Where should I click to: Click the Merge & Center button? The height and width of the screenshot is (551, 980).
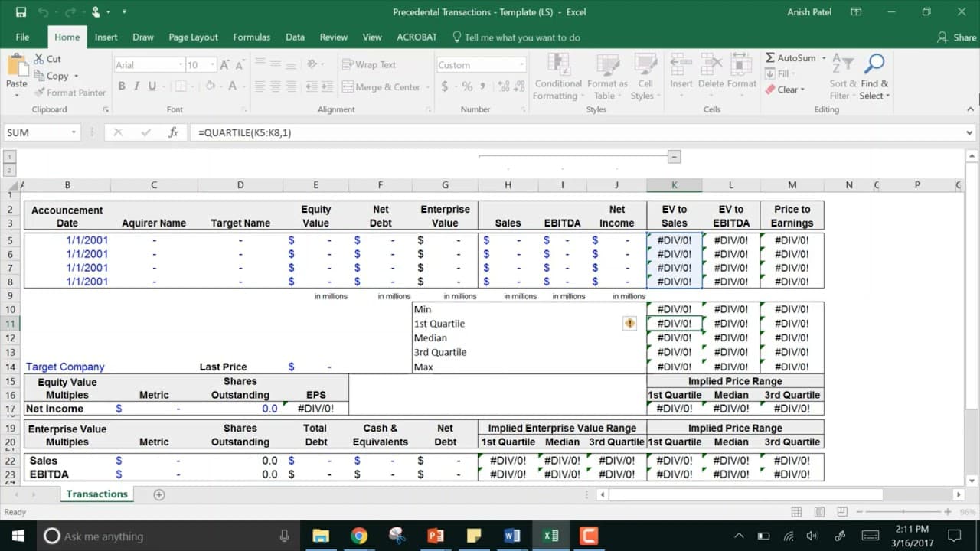click(381, 87)
